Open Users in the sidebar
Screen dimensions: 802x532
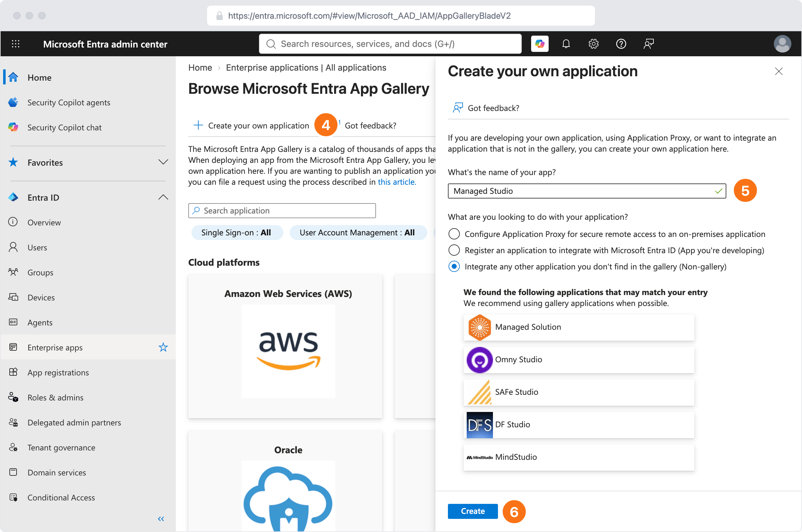[x=88, y=247]
